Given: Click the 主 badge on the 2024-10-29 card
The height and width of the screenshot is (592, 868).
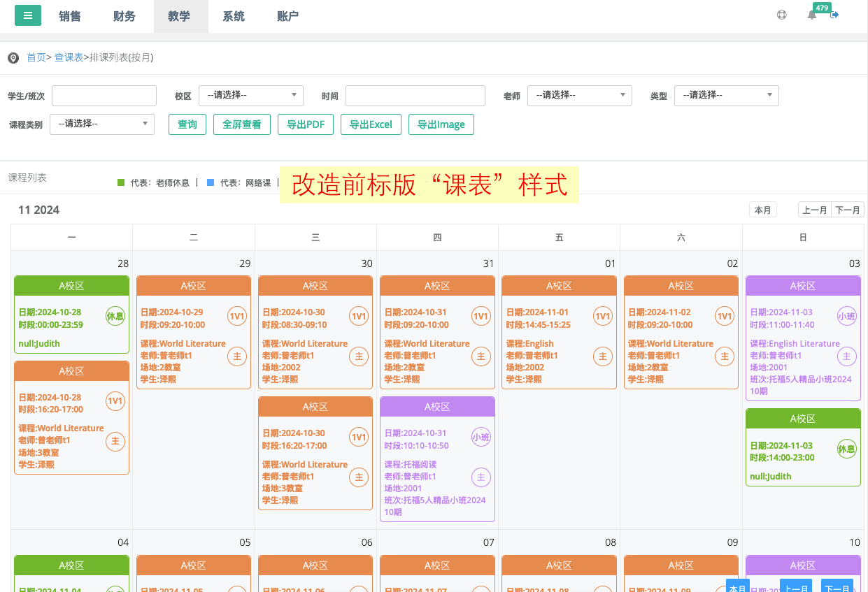Looking at the screenshot, I should pyautogui.click(x=237, y=356).
